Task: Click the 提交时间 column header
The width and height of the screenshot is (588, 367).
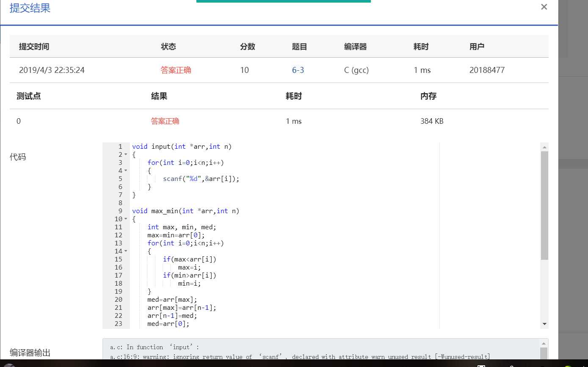Action: click(34, 47)
